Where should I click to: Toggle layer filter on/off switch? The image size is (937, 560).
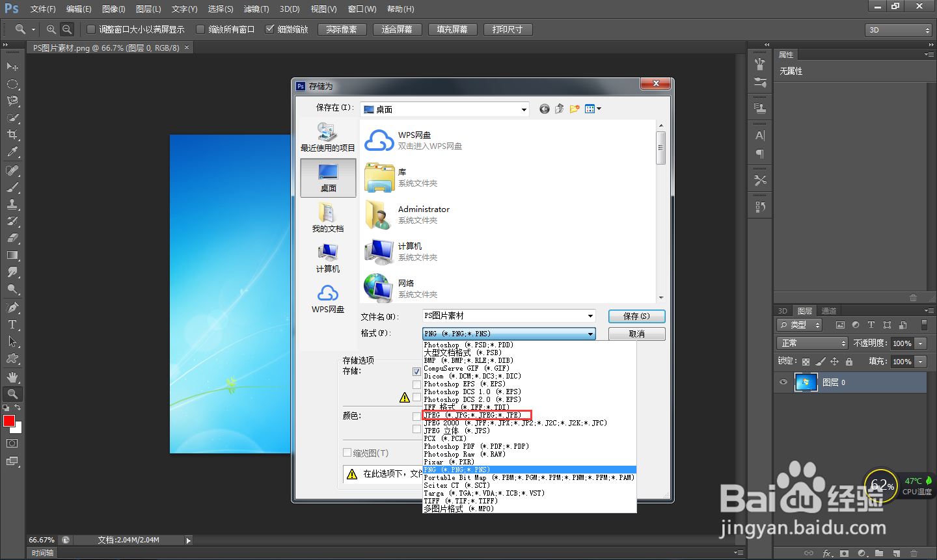[x=924, y=325]
